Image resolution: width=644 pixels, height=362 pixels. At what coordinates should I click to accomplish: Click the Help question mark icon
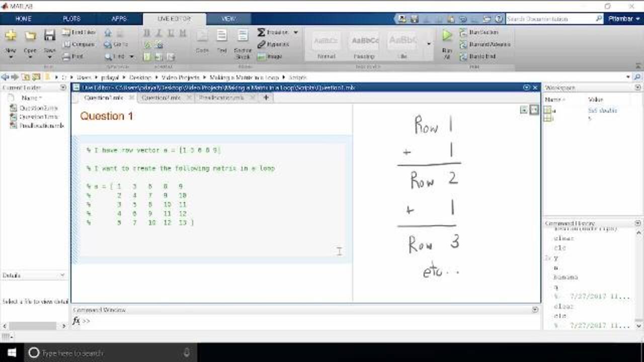[498, 19]
